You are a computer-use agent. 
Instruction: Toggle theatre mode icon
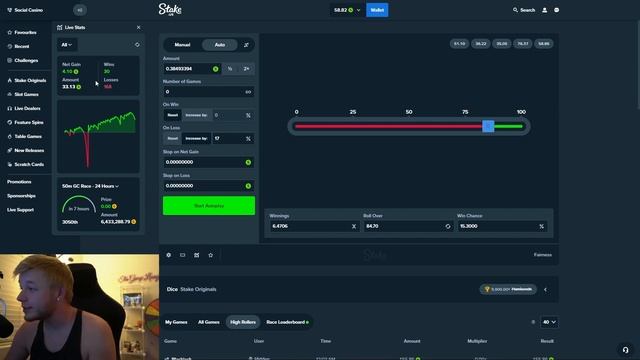182,255
